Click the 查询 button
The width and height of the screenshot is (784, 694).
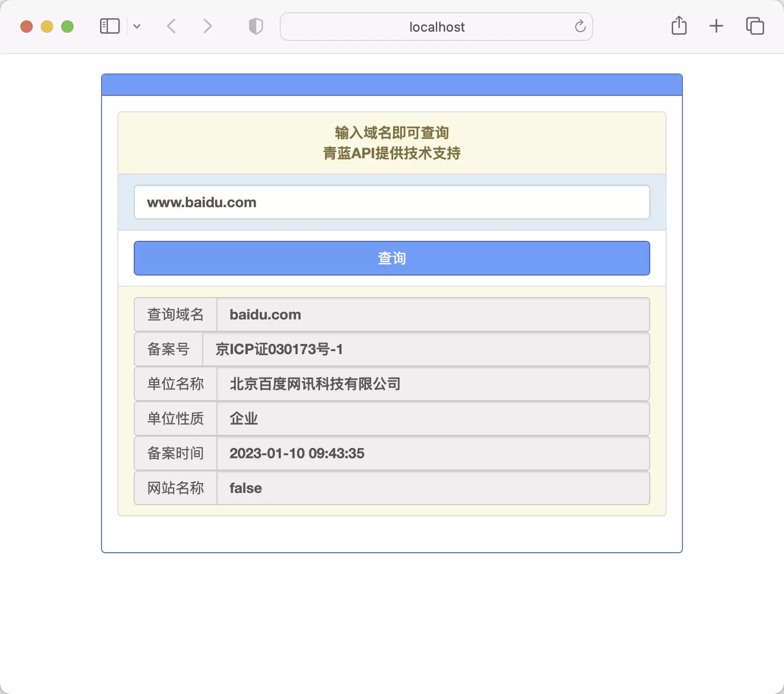(392, 258)
